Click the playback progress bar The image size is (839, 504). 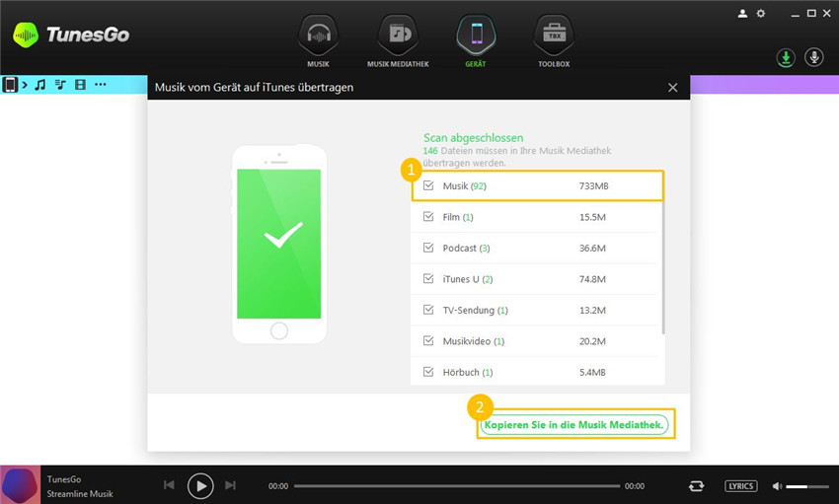tap(457, 486)
